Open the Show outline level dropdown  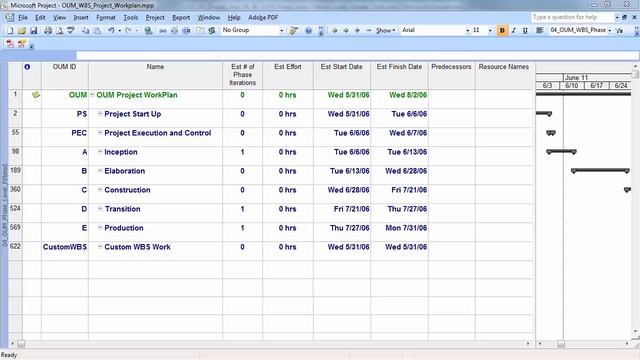point(386,31)
